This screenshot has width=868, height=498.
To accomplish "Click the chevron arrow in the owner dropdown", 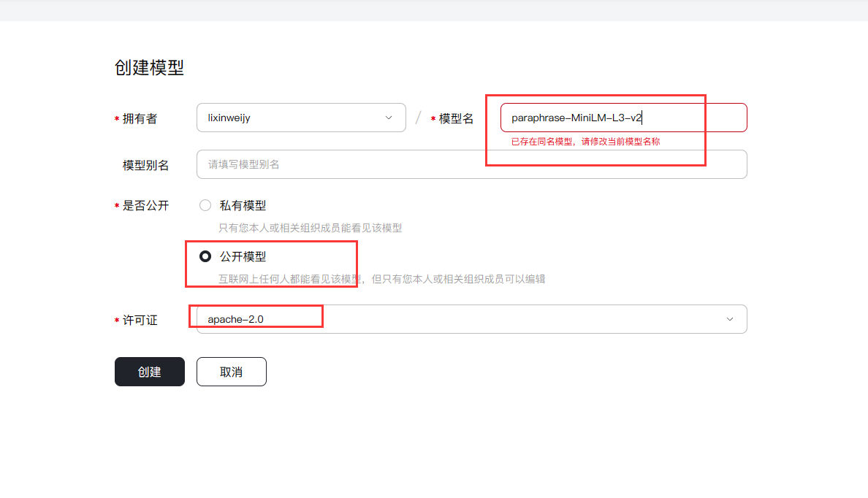I will [x=389, y=118].
